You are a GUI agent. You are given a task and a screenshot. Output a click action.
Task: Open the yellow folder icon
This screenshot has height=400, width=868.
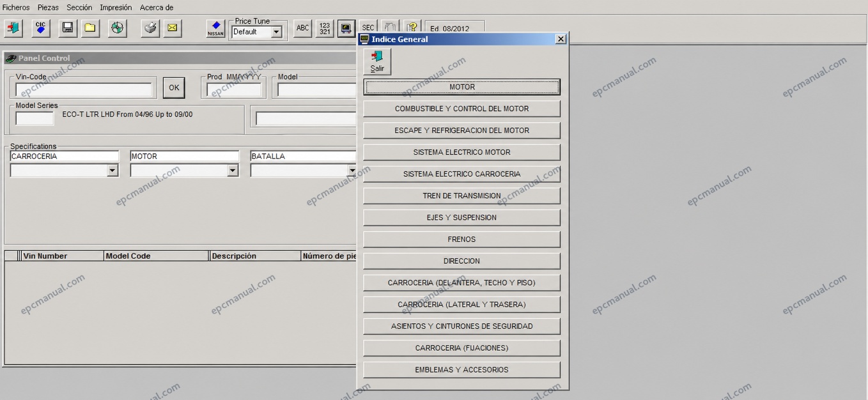(x=90, y=28)
